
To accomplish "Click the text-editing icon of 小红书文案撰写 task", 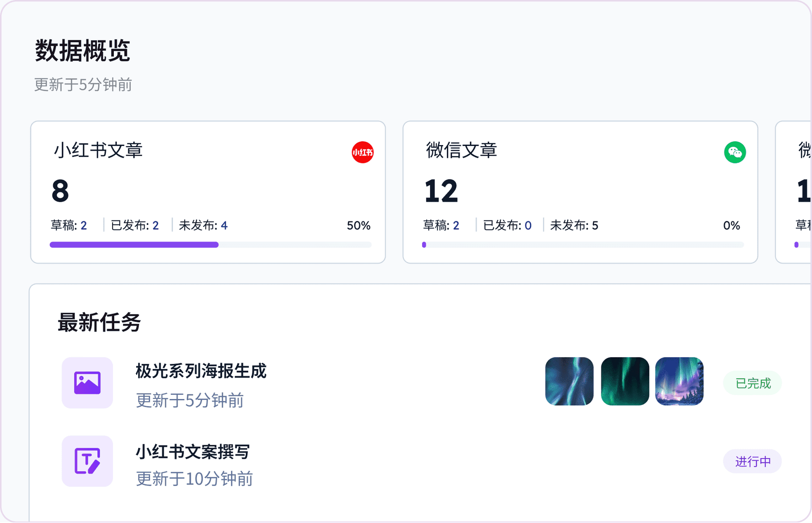I will point(87,461).
